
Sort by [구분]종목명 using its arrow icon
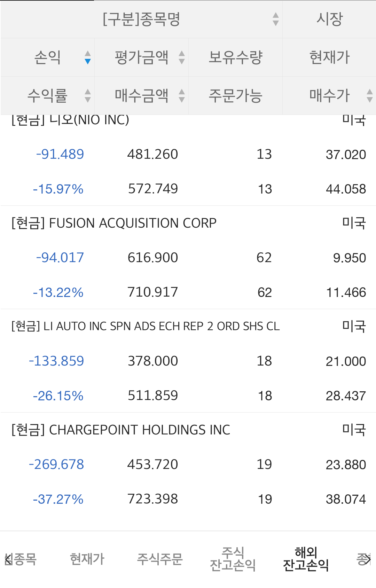point(275,19)
